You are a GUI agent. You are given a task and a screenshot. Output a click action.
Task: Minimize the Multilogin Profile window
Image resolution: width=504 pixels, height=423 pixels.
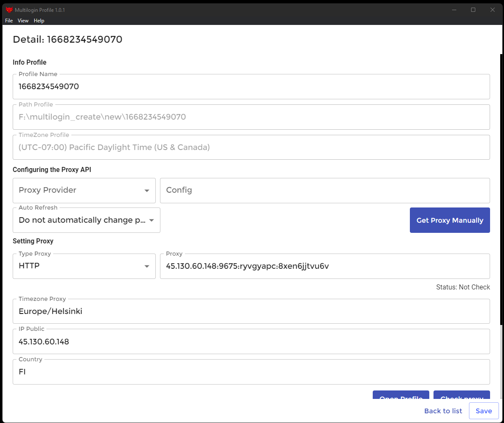pyautogui.click(x=454, y=10)
